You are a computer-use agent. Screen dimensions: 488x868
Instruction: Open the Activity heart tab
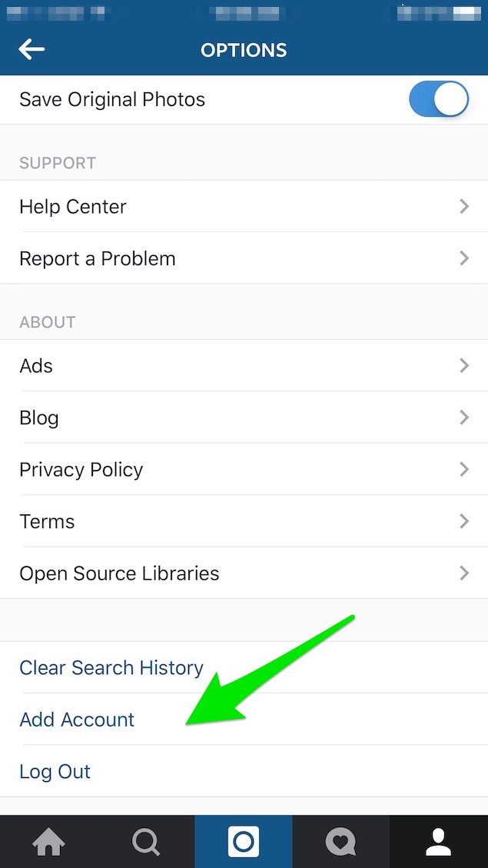click(x=341, y=842)
